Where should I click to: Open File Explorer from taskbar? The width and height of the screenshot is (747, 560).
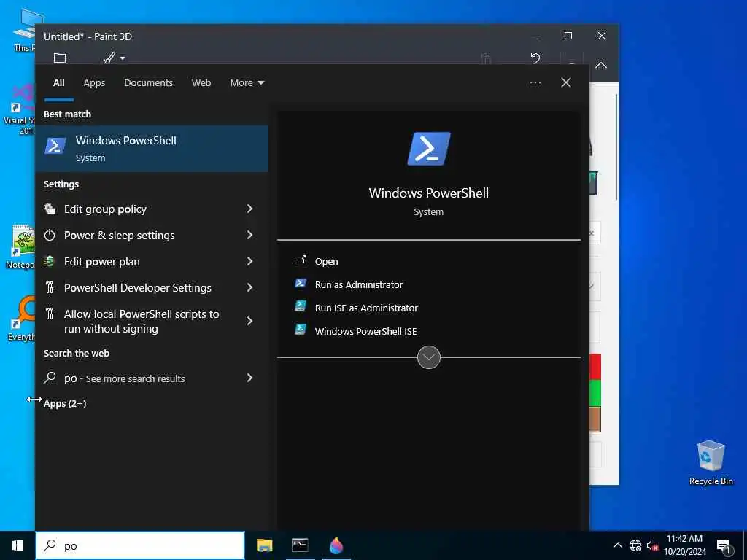coord(264,545)
